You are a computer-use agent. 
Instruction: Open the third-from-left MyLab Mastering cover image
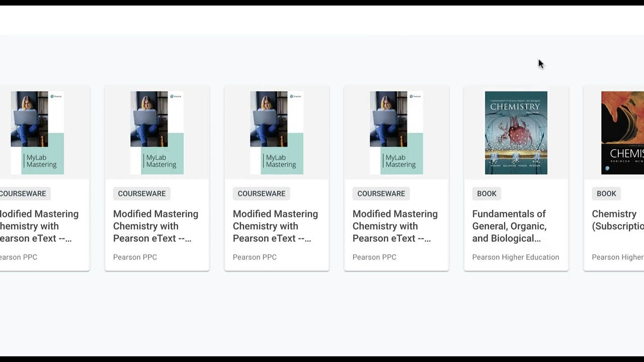click(277, 133)
